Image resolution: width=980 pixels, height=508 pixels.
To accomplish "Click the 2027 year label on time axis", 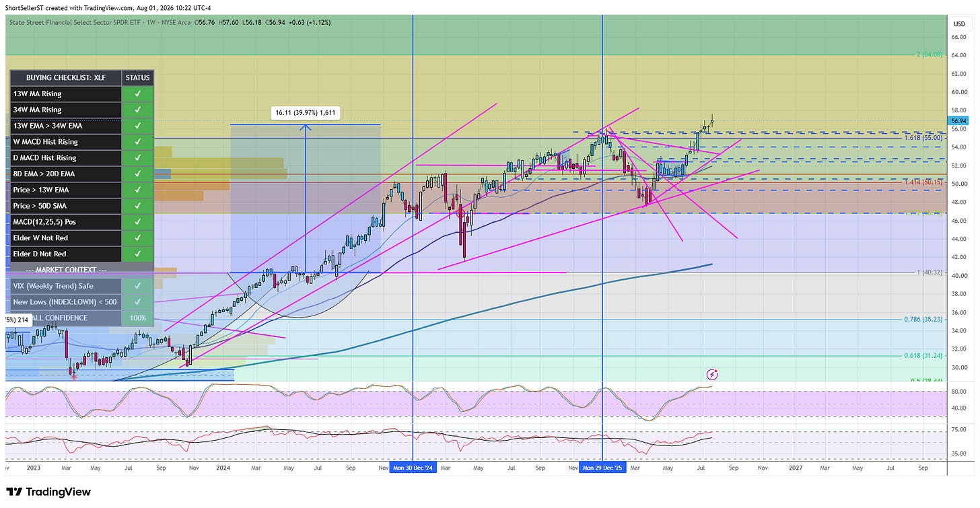I will click(x=794, y=467).
